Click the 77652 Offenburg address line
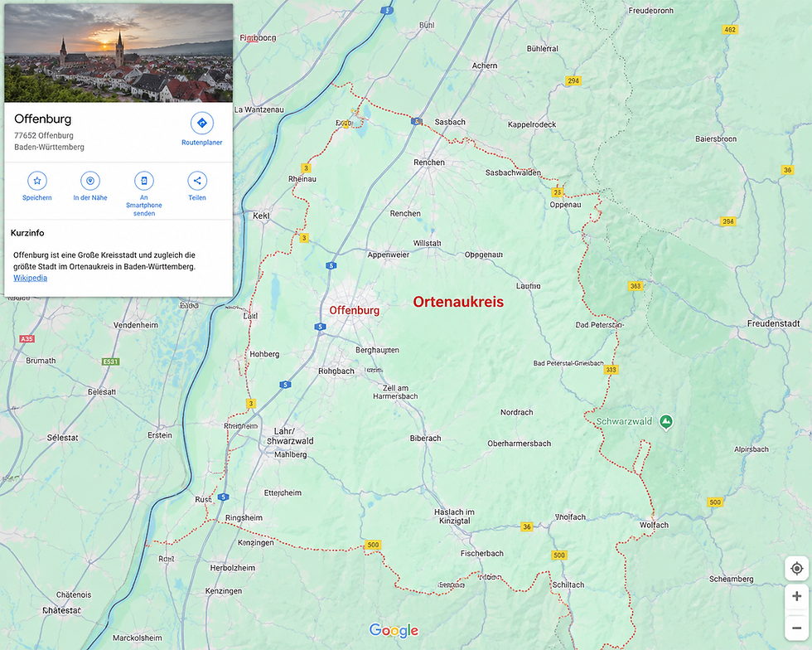 pos(44,135)
